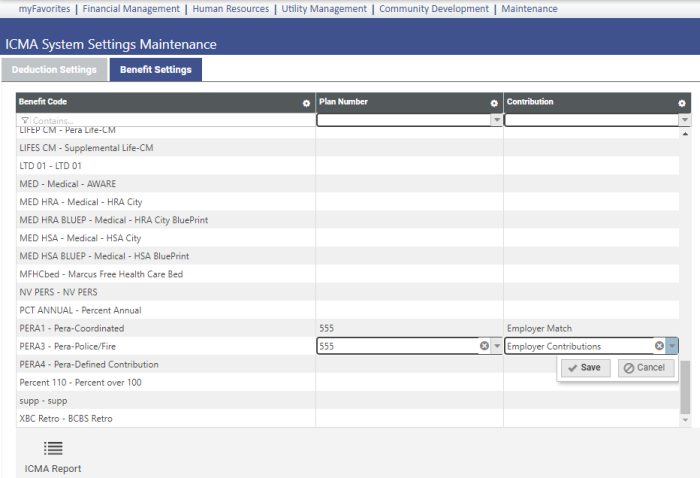Click the scrollbar up arrow
Screen dimensions: 700x478
pyautogui.click(x=685, y=133)
